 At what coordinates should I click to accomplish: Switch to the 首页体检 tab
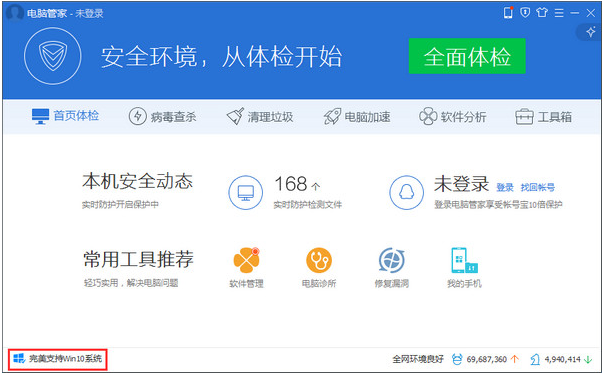(65, 116)
